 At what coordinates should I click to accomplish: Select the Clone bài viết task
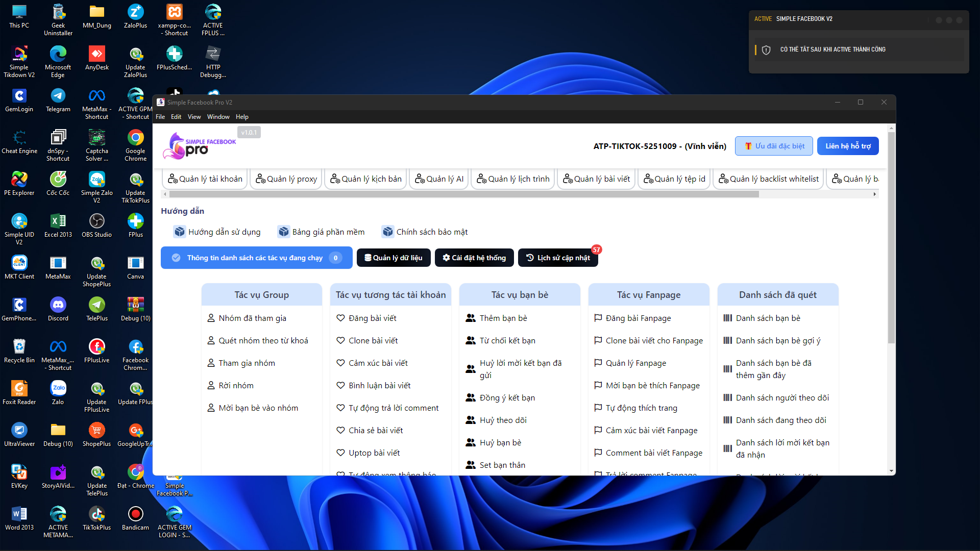tap(367, 340)
